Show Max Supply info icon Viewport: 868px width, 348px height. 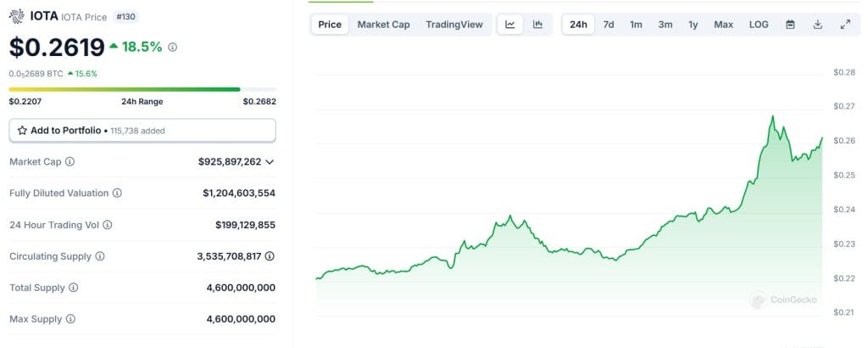coord(70,319)
